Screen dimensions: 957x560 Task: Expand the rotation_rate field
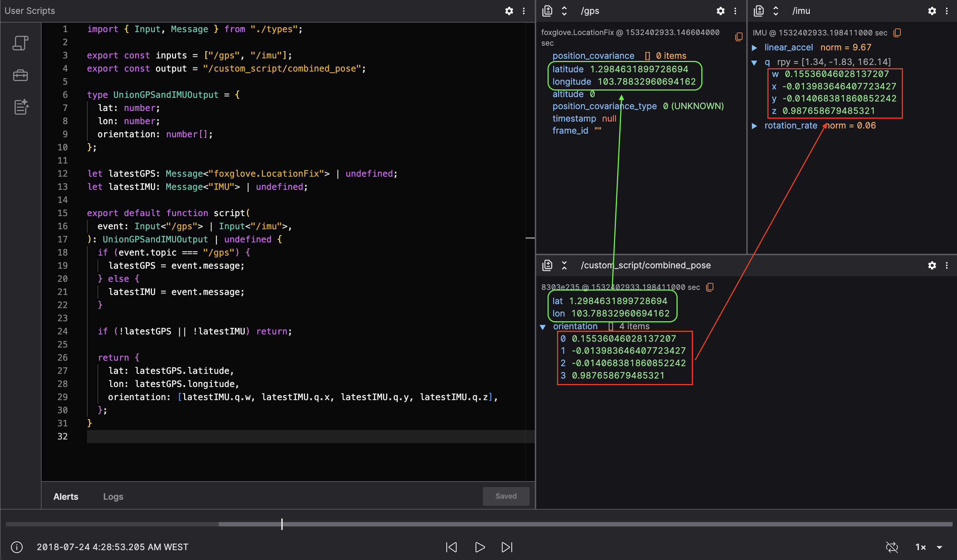pos(755,126)
